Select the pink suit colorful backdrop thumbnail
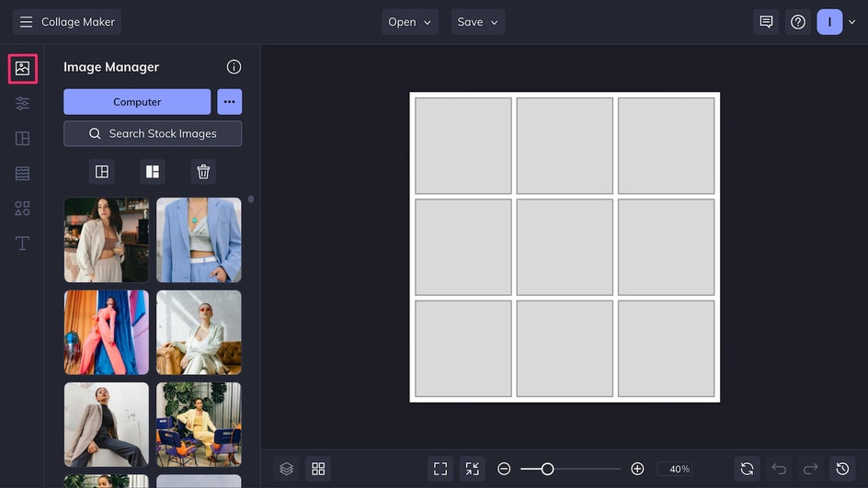The width and height of the screenshot is (868, 488). pos(107,333)
